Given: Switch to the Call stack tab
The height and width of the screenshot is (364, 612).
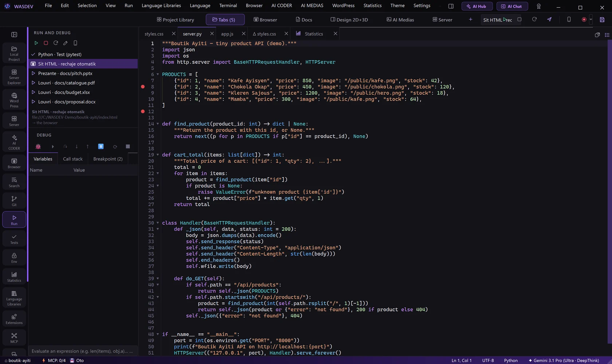Looking at the screenshot, I should tap(73, 159).
